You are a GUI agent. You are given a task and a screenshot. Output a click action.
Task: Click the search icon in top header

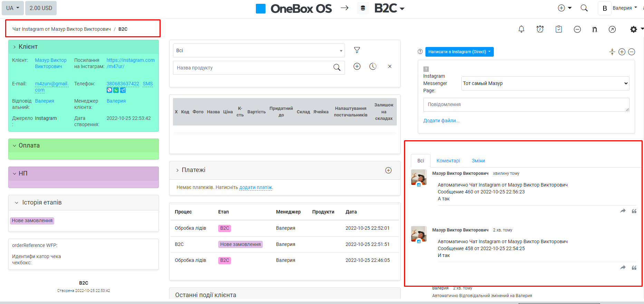tap(584, 8)
